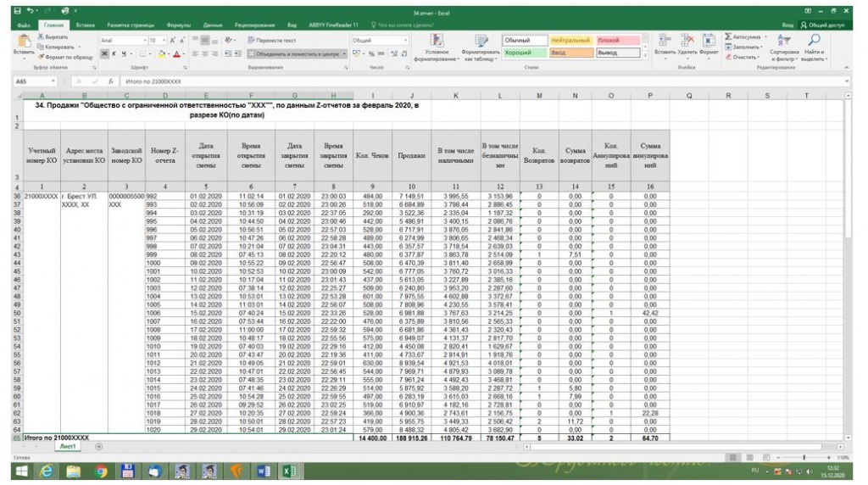Apply the fill color bucket
This screenshot has width=868, height=485.
[x=161, y=53]
